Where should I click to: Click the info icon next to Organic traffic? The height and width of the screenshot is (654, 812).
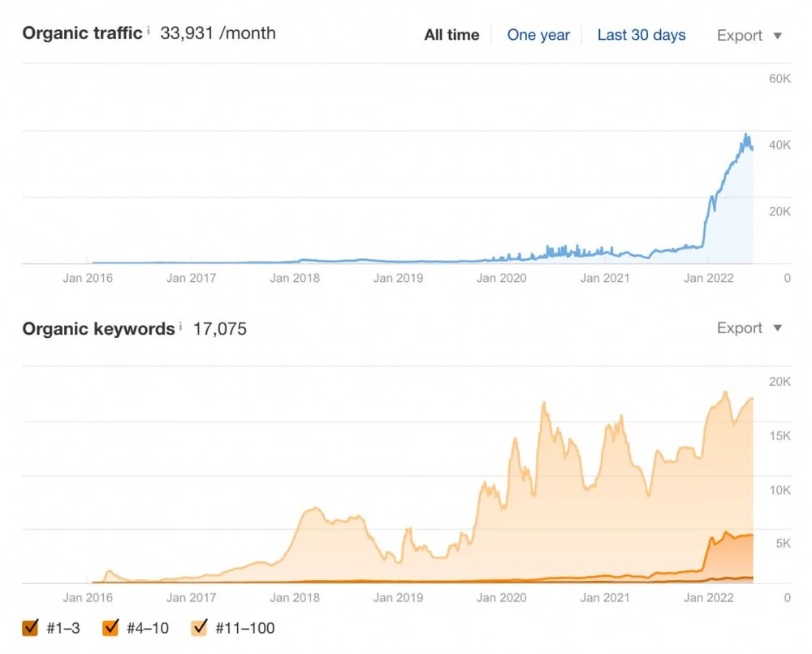pyautogui.click(x=149, y=29)
